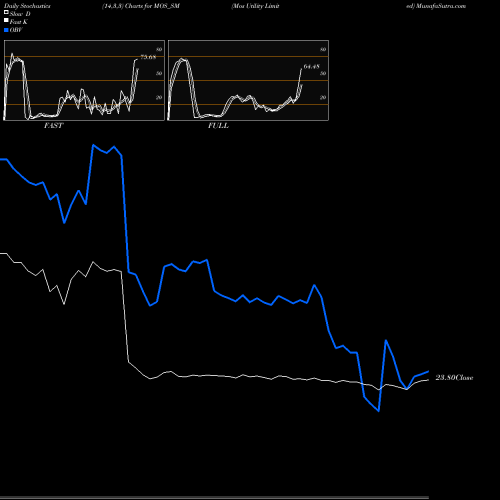The width and height of the screenshot is (500, 500).
Task: Click the 'OBV' legend label
Action: 16,30
